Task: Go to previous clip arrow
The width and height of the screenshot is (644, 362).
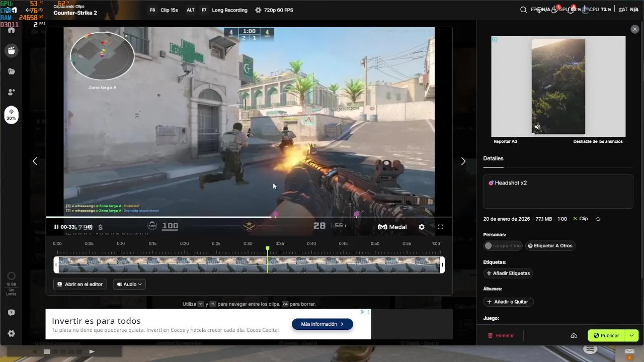Action: coord(35,161)
